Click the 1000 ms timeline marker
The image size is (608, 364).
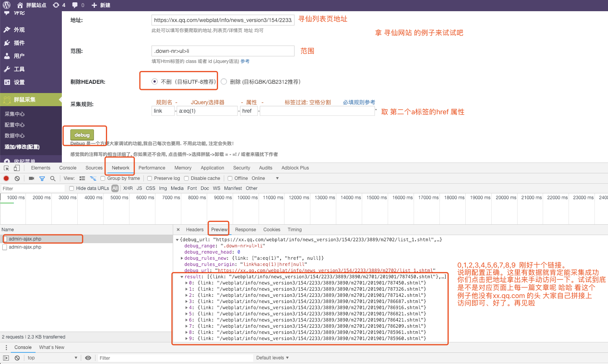pos(16,198)
